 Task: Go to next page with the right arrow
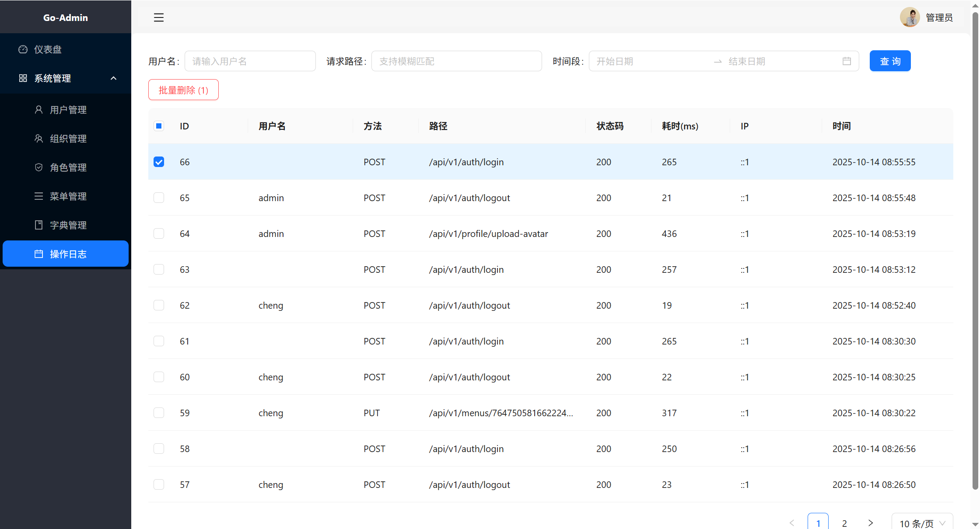[x=870, y=523]
